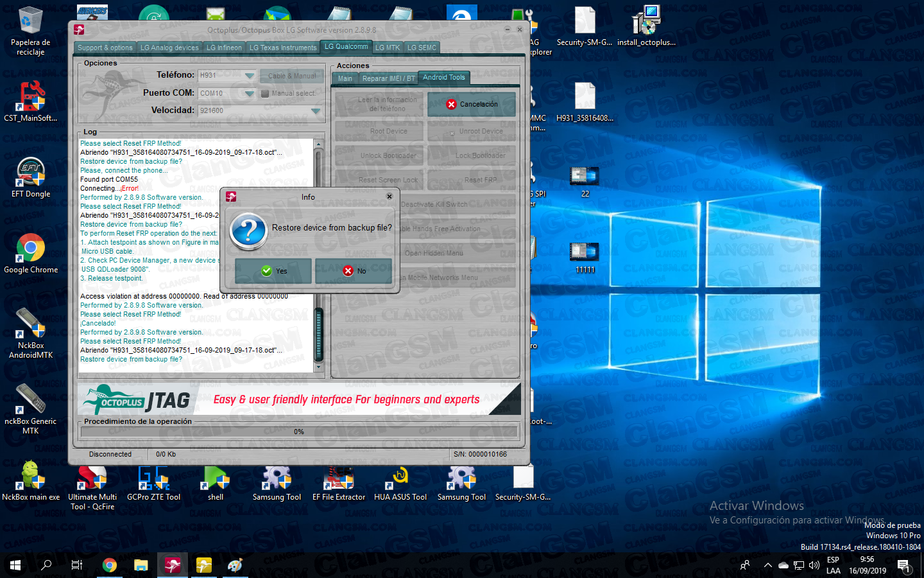This screenshot has width=924, height=578.
Task: Click File Explorer in the taskbar
Action: pyautogui.click(x=141, y=565)
